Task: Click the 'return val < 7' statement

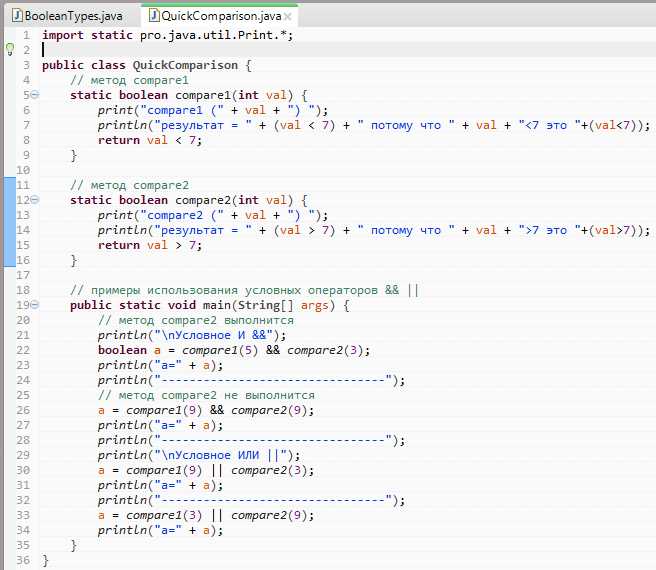Action: (x=150, y=140)
